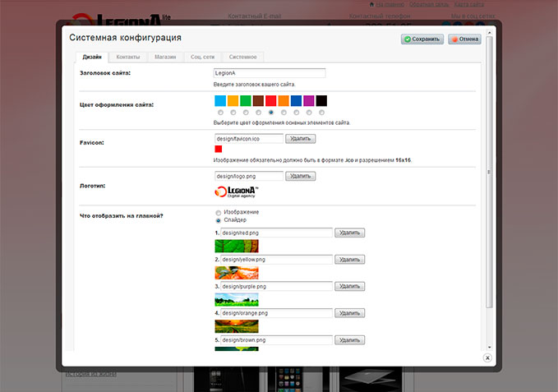Delete the logo with its Удалить button
This screenshot has width=558, height=392.
click(300, 176)
